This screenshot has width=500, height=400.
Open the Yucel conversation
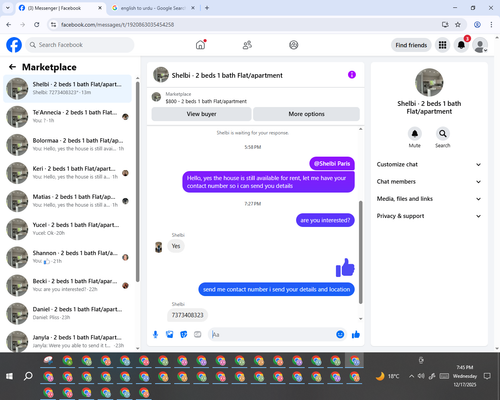[x=67, y=229]
